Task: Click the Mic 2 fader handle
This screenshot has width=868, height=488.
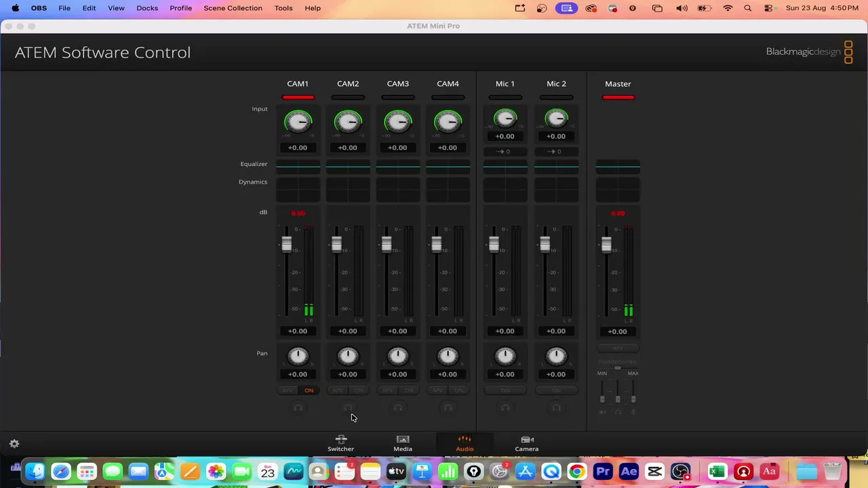Action: coord(545,245)
